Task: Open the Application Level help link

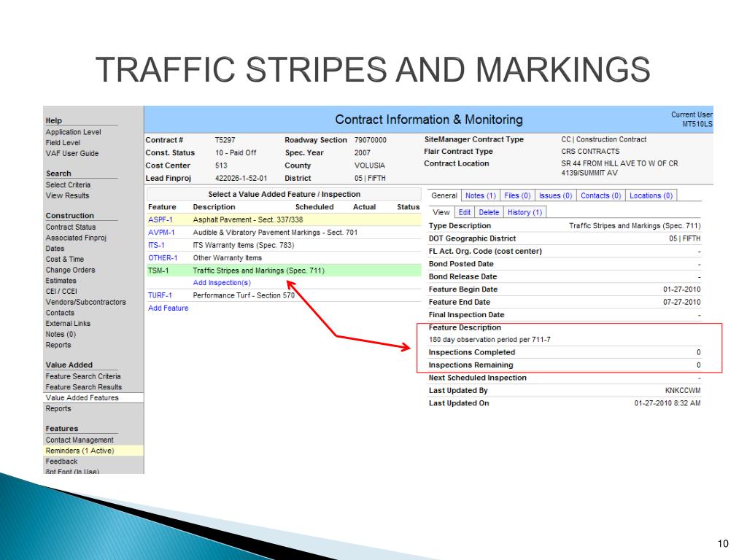Action: click(74, 132)
